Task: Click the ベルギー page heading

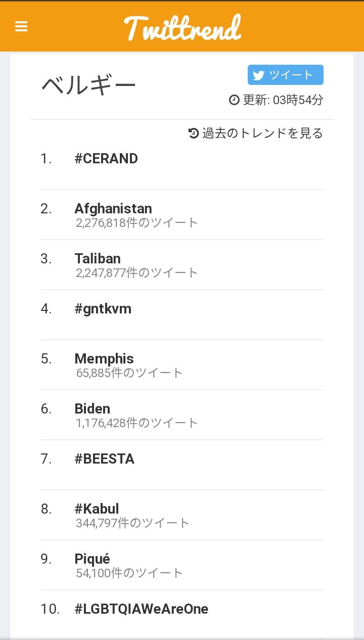Action: [89, 85]
